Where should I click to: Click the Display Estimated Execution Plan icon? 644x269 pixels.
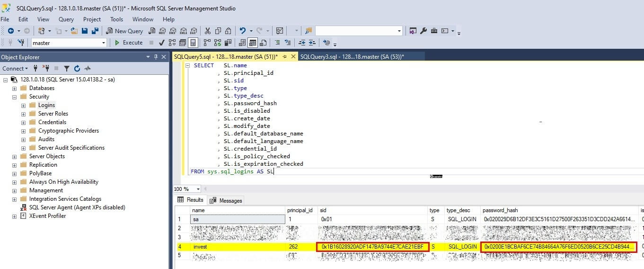(x=172, y=43)
